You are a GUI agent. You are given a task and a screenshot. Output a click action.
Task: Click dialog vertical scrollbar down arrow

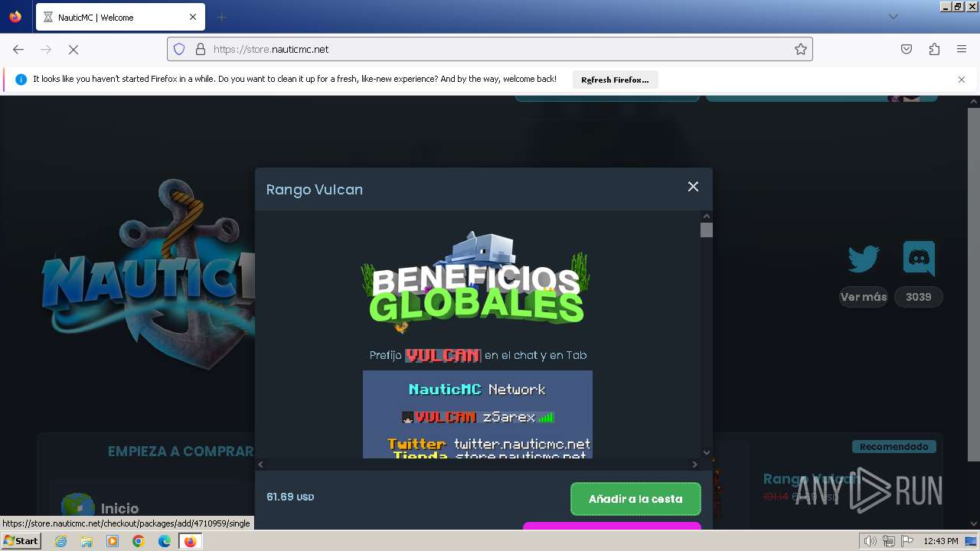(707, 452)
